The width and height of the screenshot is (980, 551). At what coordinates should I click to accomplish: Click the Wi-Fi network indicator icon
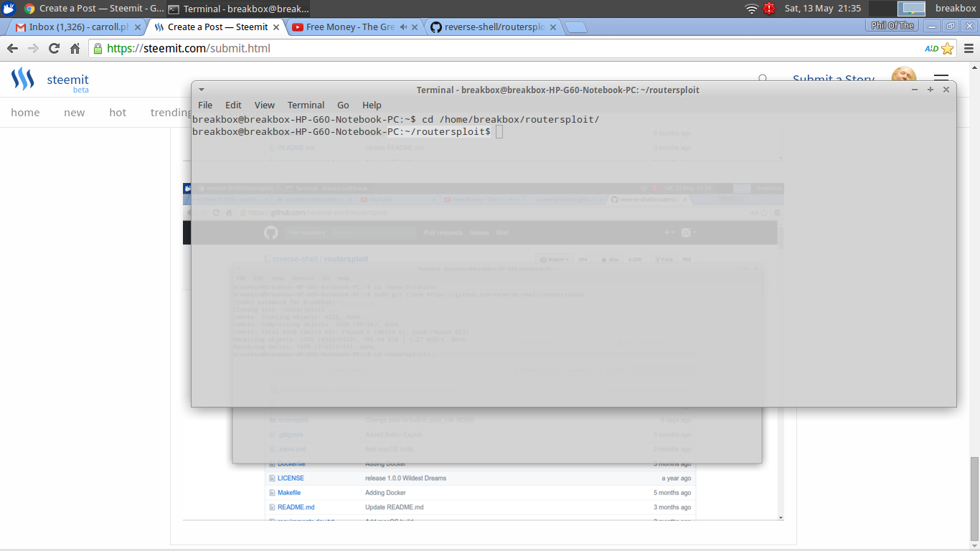(751, 9)
